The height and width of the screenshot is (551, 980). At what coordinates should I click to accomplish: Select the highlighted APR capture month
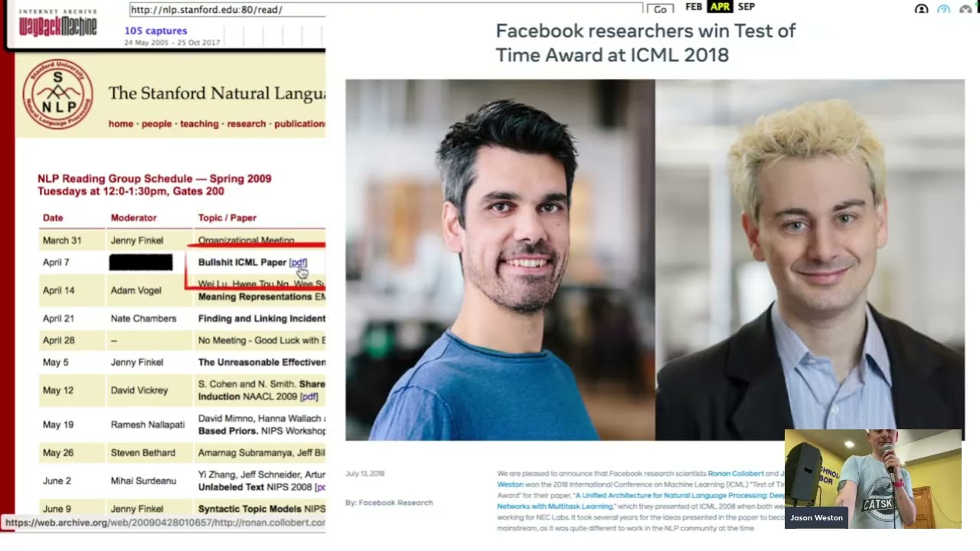coord(720,7)
